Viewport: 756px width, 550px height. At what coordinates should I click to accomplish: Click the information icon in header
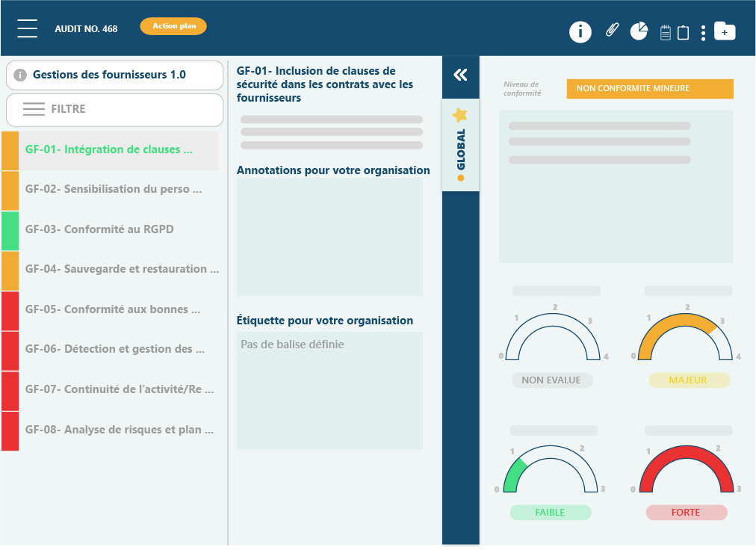coord(580,32)
